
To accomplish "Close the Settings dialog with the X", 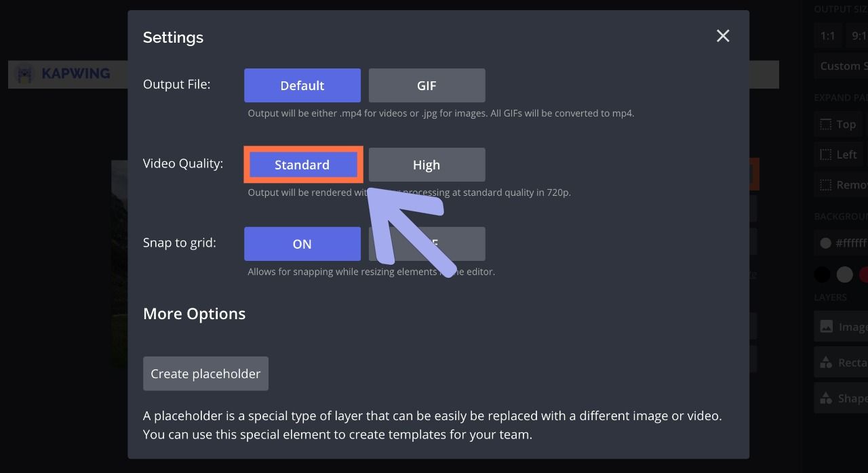I will (x=723, y=36).
